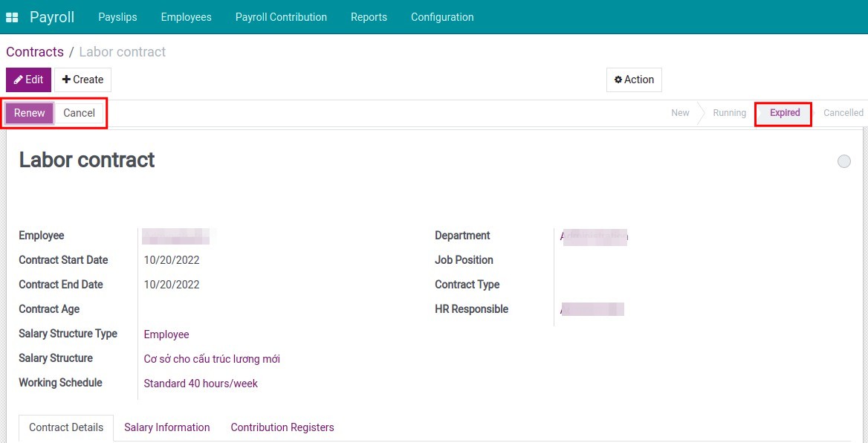868x443 pixels.
Task: Open the Payslips menu
Action: tap(117, 16)
